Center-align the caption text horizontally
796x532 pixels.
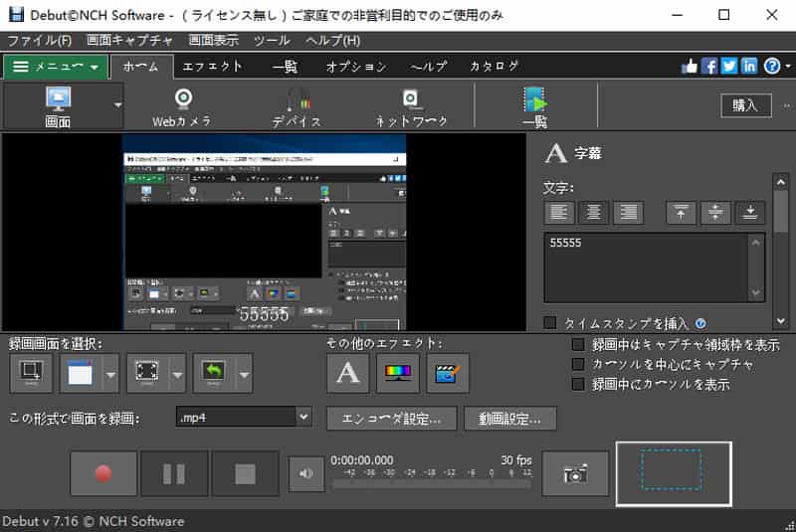593,212
